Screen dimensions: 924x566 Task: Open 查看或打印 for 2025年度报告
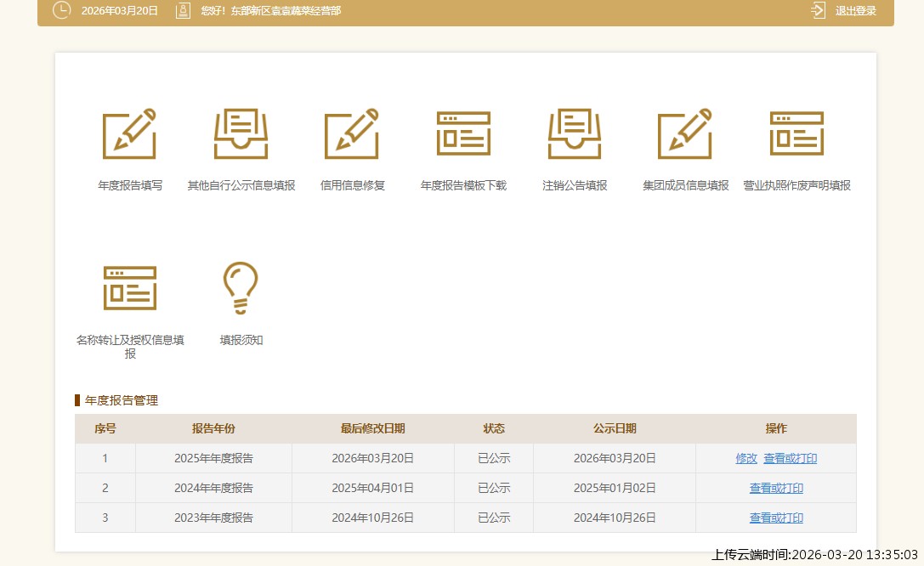(790, 458)
